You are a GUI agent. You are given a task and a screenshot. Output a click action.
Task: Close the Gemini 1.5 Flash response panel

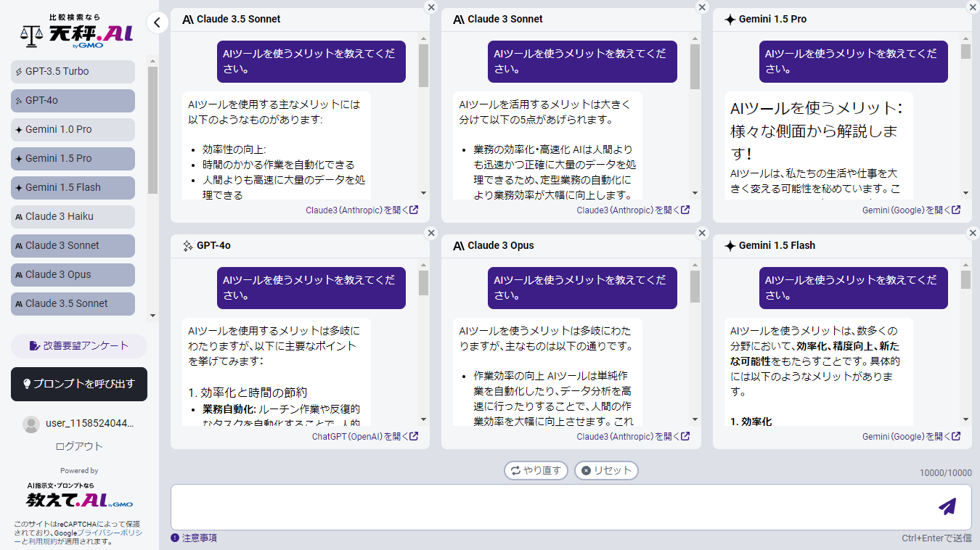coord(973,234)
